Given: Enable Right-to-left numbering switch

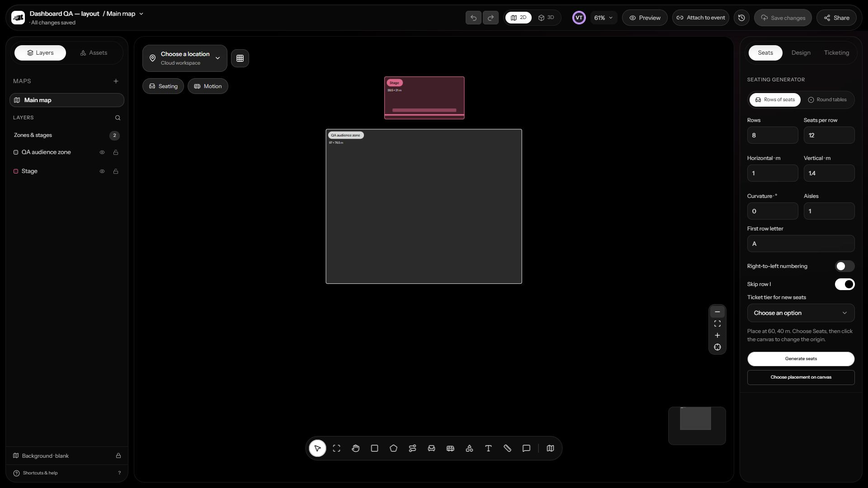Looking at the screenshot, I should 844,266.
